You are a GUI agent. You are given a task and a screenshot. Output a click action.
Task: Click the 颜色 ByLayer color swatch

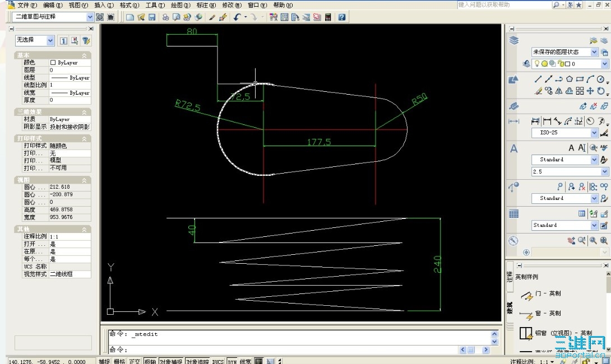pos(53,62)
